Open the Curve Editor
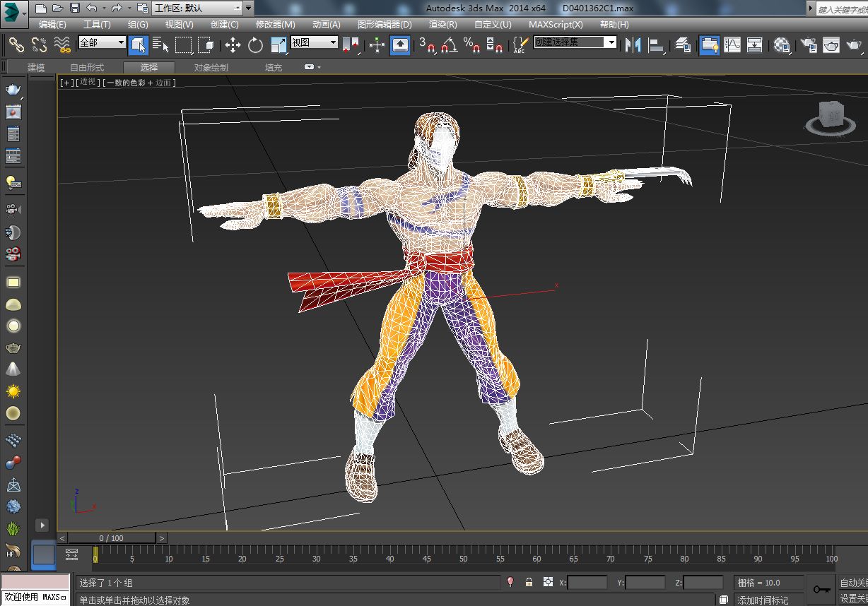The height and width of the screenshot is (606, 868). (732, 45)
